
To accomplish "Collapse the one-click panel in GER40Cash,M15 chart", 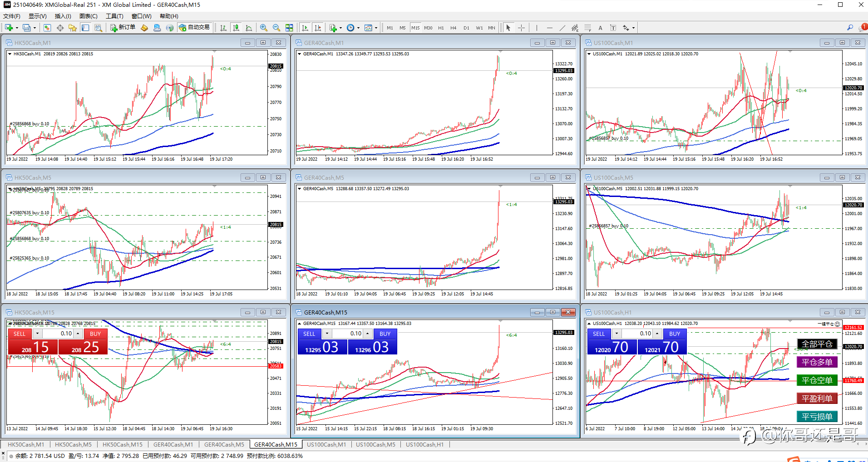I will coord(299,324).
